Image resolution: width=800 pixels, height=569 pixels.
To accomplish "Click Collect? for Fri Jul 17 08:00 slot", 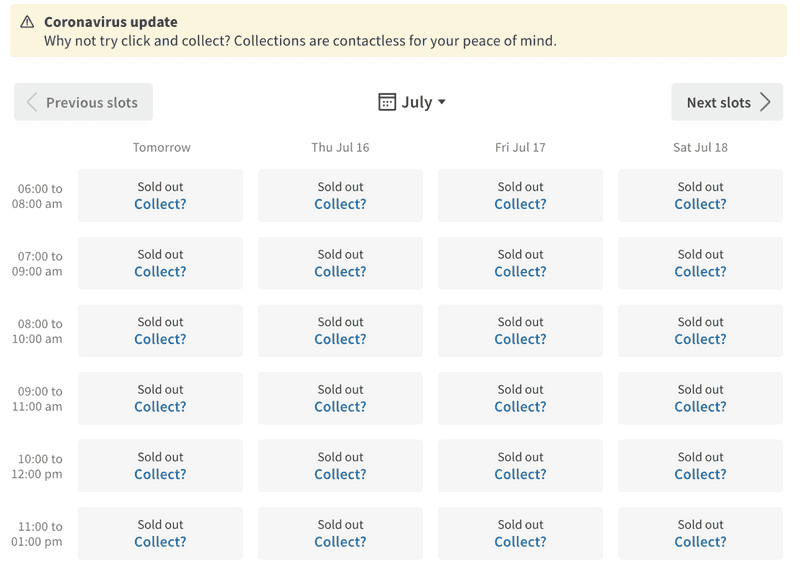I will [520, 339].
